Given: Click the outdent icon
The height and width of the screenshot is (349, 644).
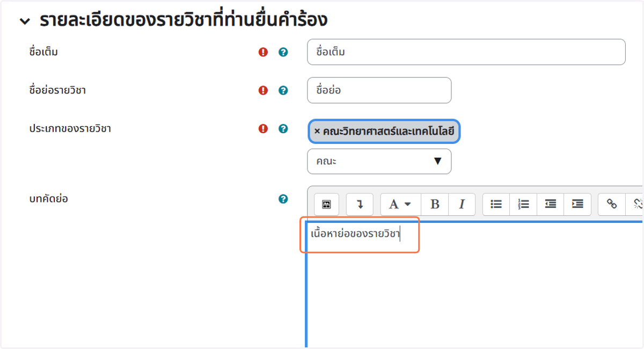Looking at the screenshot, I should pyautogui.click(x=550, y=204).
